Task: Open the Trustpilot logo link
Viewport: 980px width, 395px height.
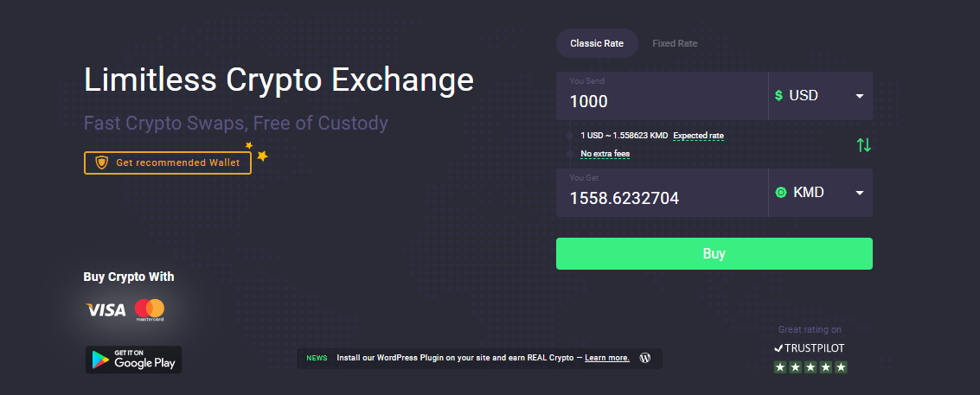Action: (810, 348)
